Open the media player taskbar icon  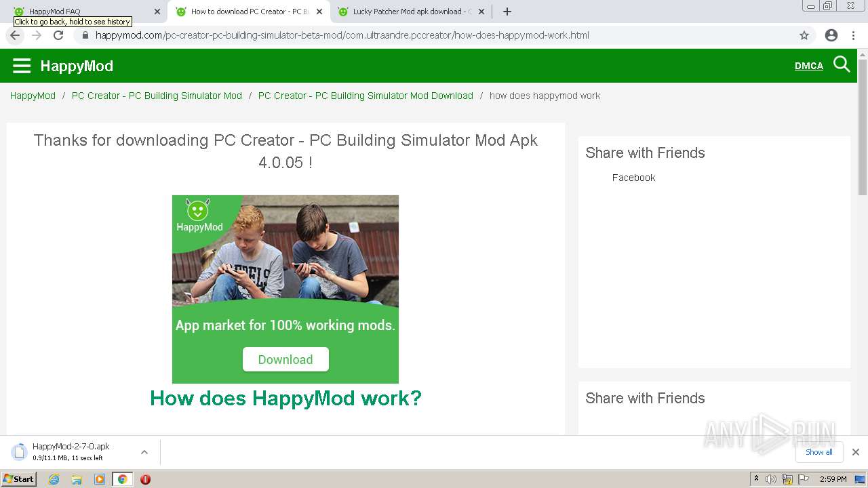tap(100, 479)
